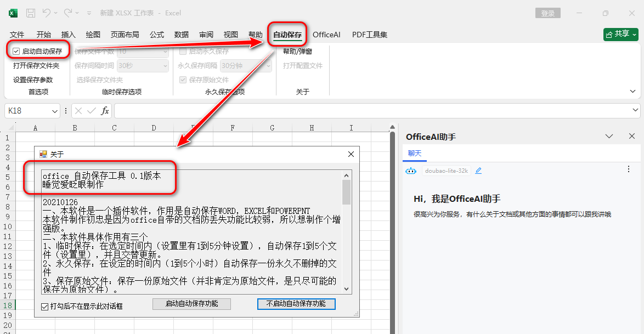The height and width of the screenshot is (334, 644).
Task: Click worksheet vertical scroll up arrow
Action: 392,127
